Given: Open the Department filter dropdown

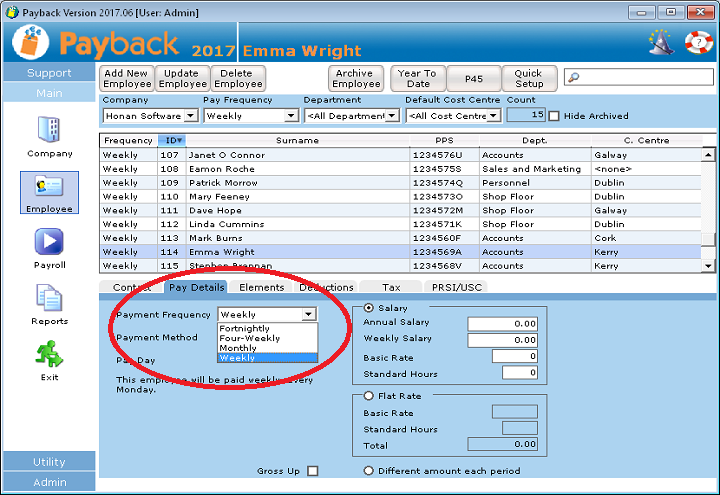Looking at the screenshot, I should 392,116.
